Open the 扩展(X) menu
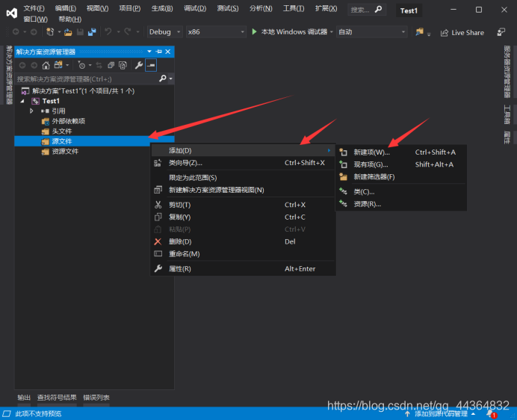 (x=326, y=8)
